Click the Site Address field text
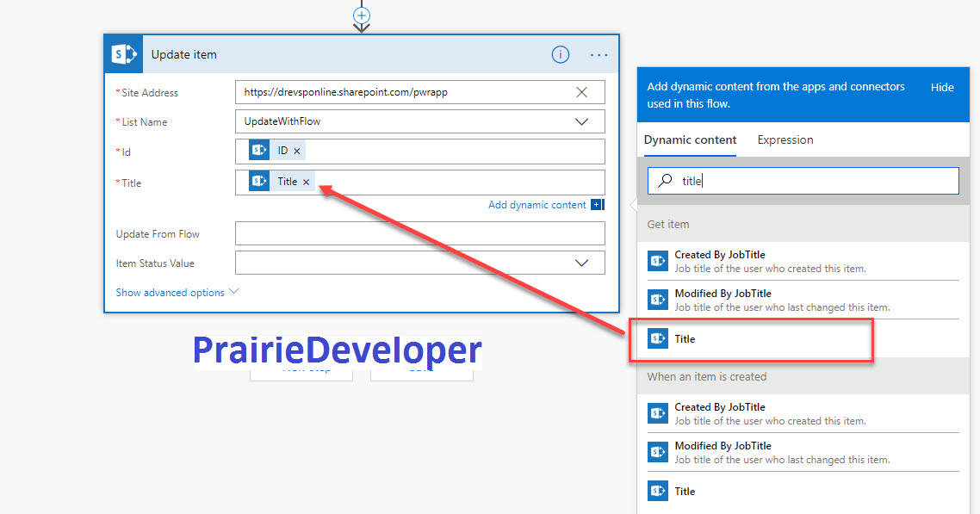 coord(345,92)
